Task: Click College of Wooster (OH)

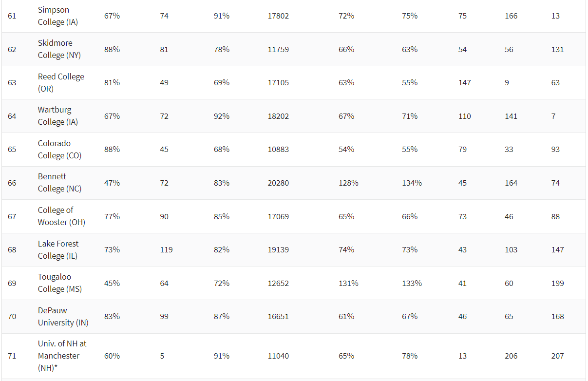Action: point(61,216)
